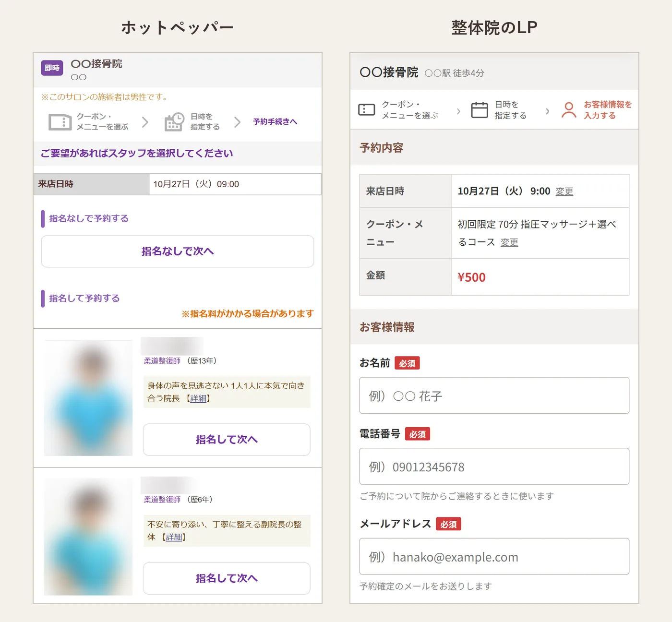The width and height of the screenshot is (672, 622).
Task: Open 詳細 link for the 副院長 description
Action: 173,537
